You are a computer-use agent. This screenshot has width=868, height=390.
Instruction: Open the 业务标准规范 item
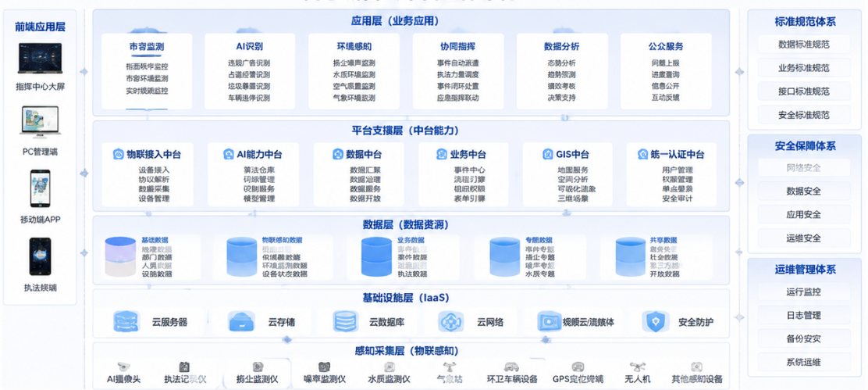pyautogui.click(x=804, y=68)
